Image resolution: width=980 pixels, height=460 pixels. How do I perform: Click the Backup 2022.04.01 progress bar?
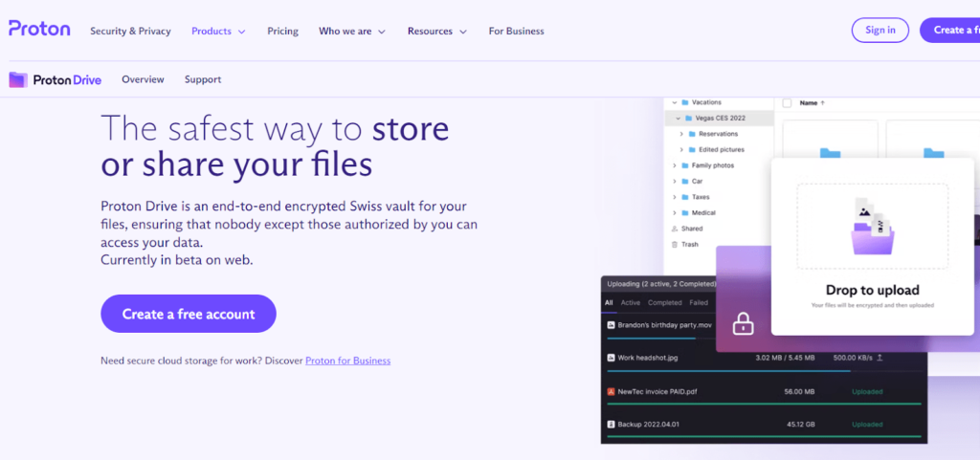coord(764,436)
